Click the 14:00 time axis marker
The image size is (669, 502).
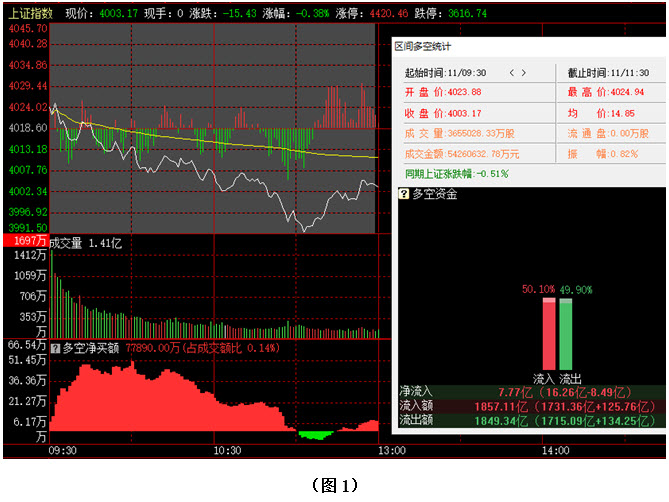pos(553,451)
